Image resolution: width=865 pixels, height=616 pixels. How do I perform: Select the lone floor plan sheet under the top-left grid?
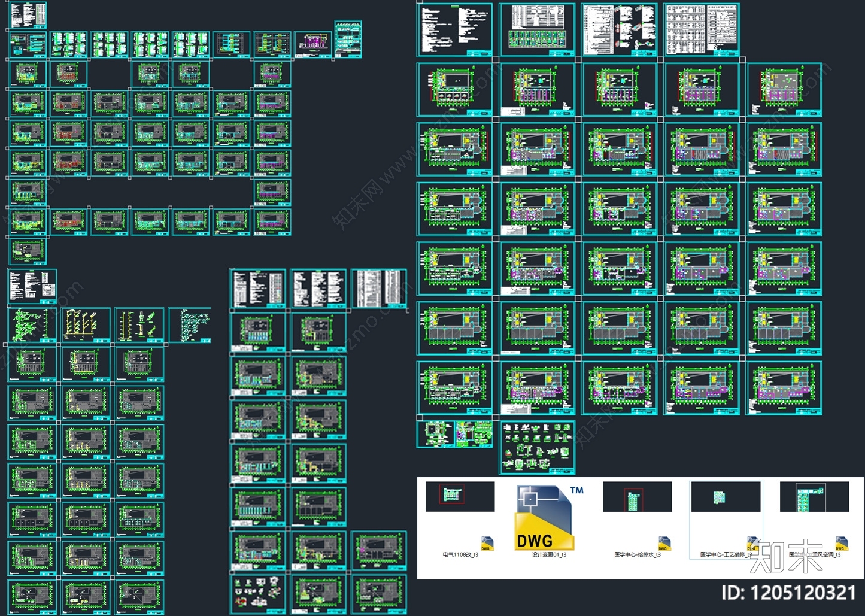click(x=28, y=251)
